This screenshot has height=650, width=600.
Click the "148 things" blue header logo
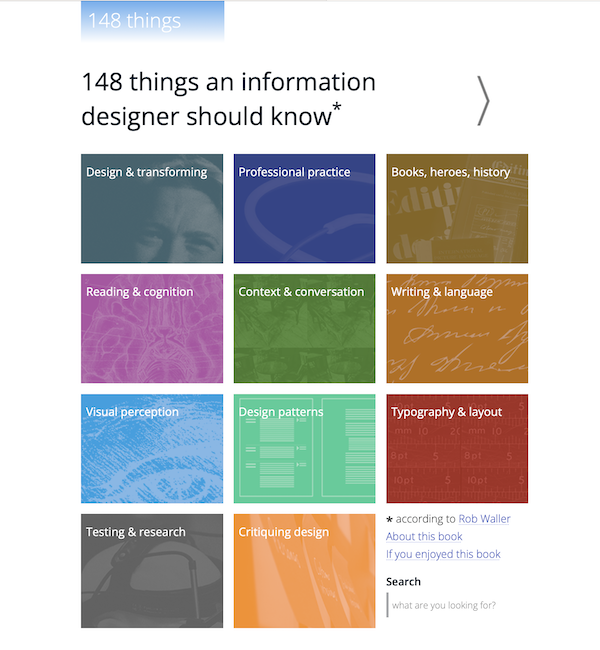pyautogui.click(x=153, y=21)
